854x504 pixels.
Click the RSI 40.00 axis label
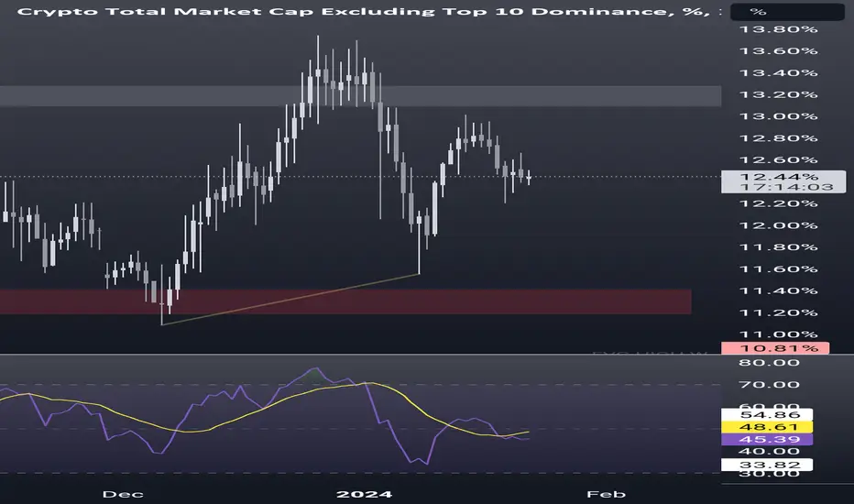[769, 451]
